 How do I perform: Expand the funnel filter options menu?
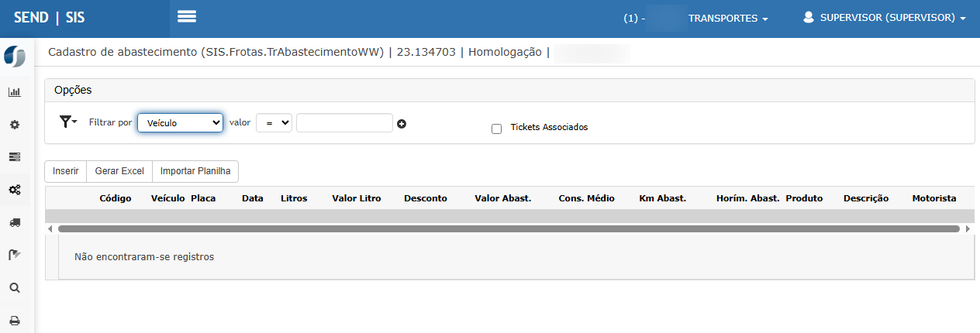pos(68,122)
